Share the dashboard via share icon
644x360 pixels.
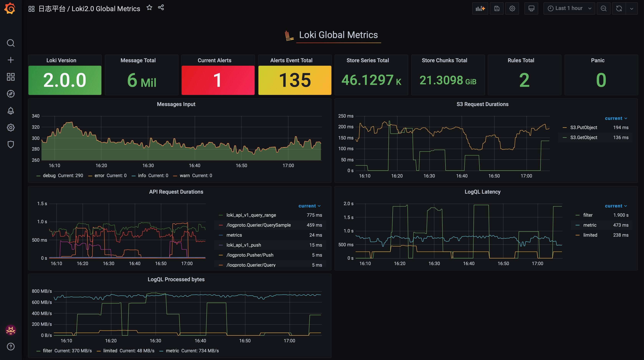coord(161,7)
